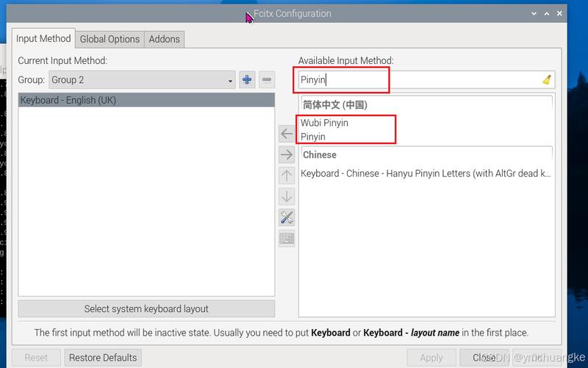Switch to the Input Method tab

pyautogui.click(x=43, y=39)
